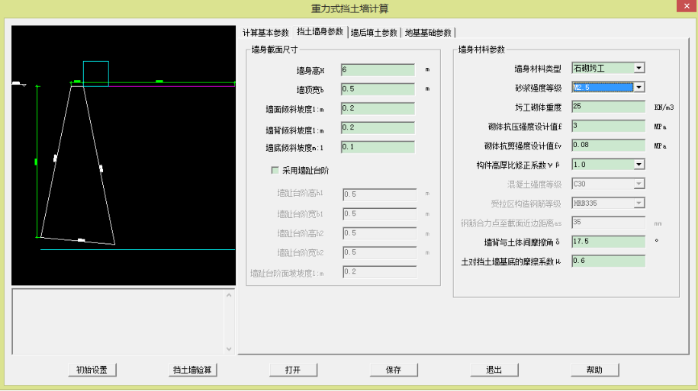Focus the 墙底倾斜坡度n:1 input field

click(378, 147)
